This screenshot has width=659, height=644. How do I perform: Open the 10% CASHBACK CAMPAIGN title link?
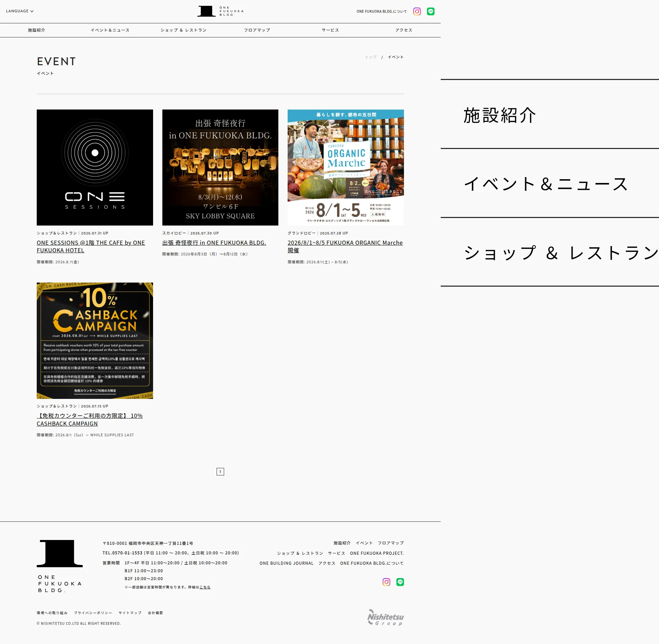90,419
